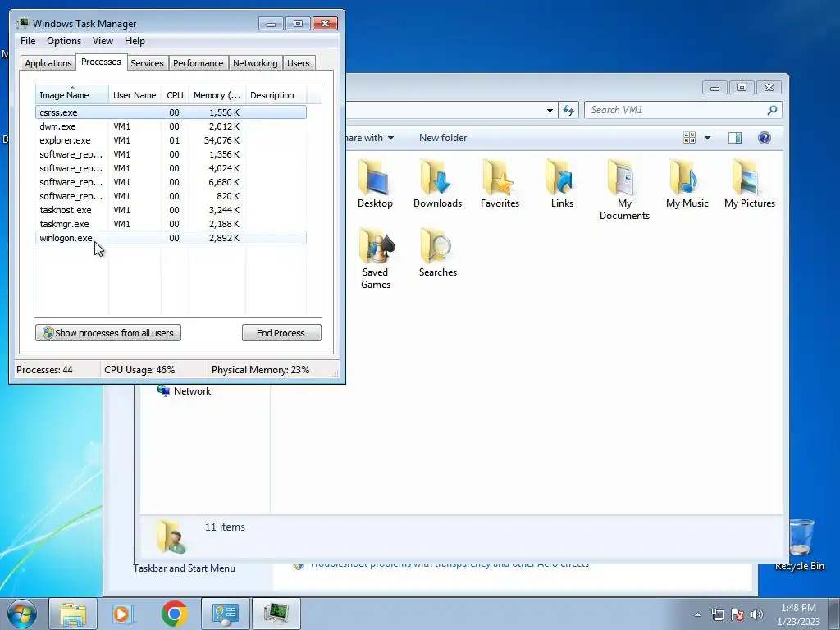Click the Explorer help question mark icon
Image resolution: width=840 pixels, height=630 pixels.
(765, 138)
